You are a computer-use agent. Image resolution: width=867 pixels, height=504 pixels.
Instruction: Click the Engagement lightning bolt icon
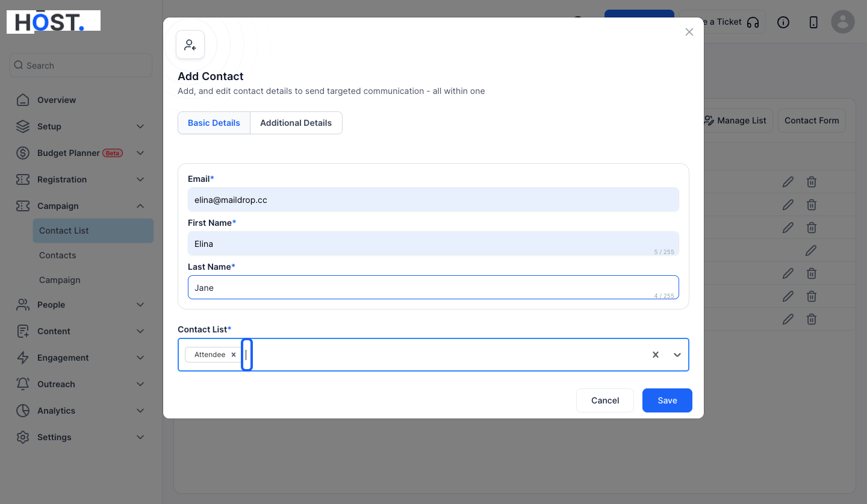click(23, 358)
